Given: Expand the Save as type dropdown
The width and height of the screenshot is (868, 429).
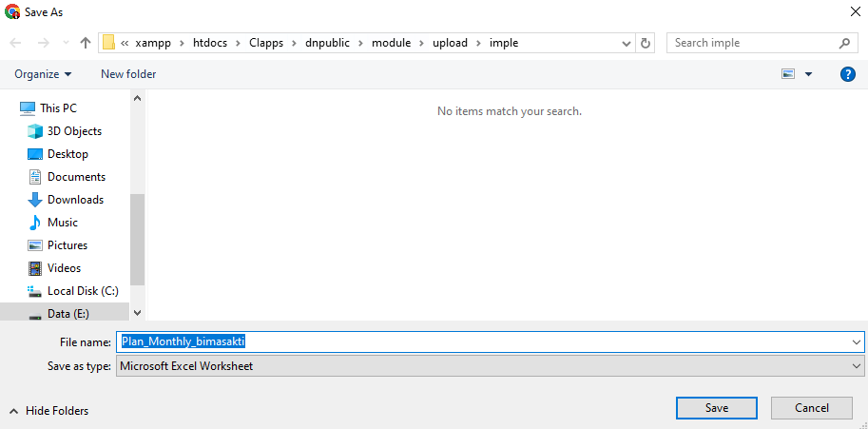Looking at the screenshot, I should tap(857, 366).
